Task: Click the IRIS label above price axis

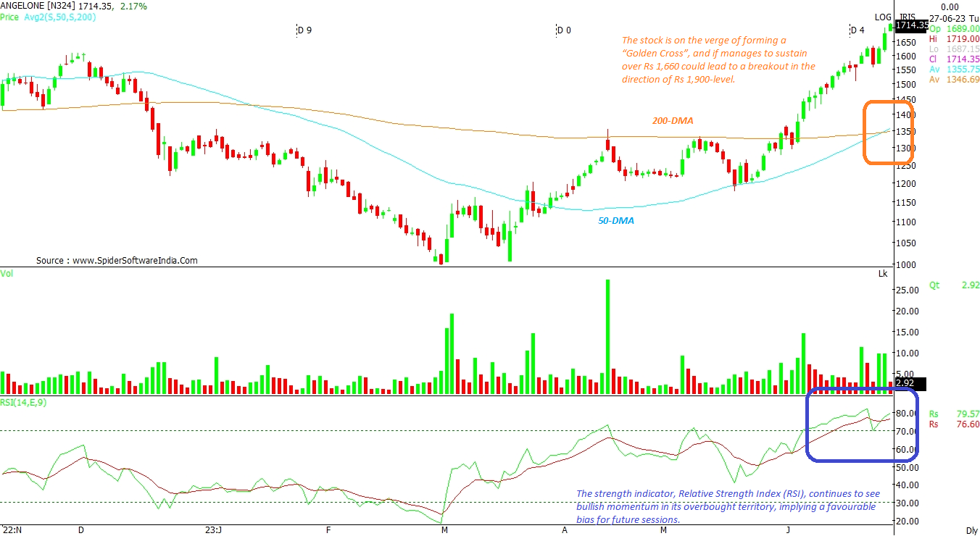Action: [x=907, y=17]
